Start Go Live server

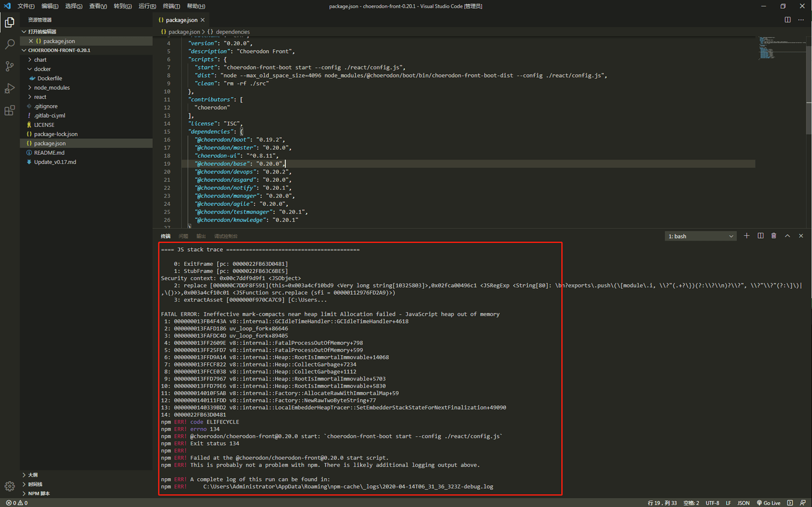(x=768, y=503)
